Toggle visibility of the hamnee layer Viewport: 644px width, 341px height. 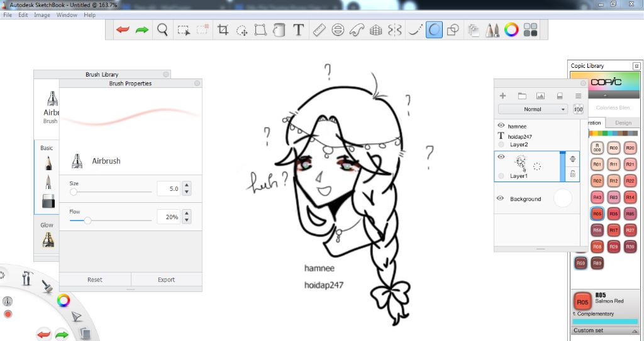(x=501, y=126)
